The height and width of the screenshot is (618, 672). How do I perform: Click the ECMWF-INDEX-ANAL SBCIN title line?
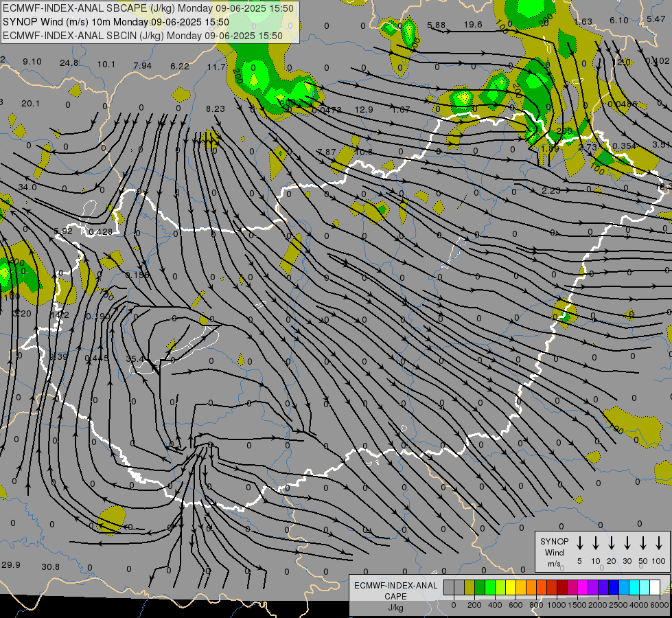pos(143,36)
